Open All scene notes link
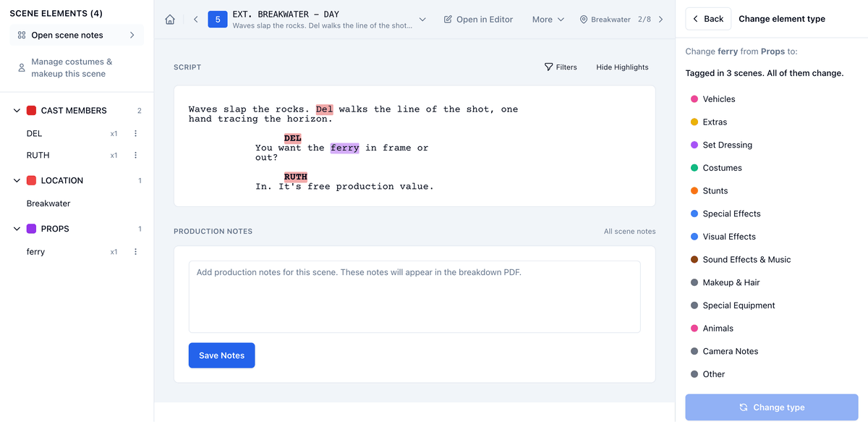The height and width of the screenshot is (435, 868). pyautogui.click(x=629, y=232)
